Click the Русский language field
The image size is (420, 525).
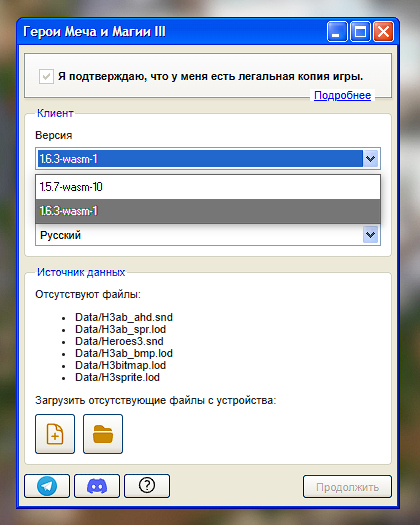coord(208,235)
